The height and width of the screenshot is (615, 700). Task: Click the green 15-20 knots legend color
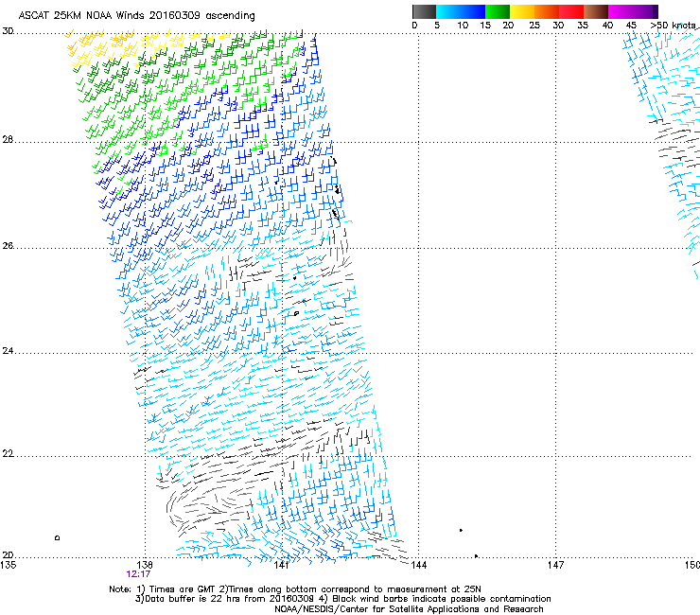tap(498, 11)
